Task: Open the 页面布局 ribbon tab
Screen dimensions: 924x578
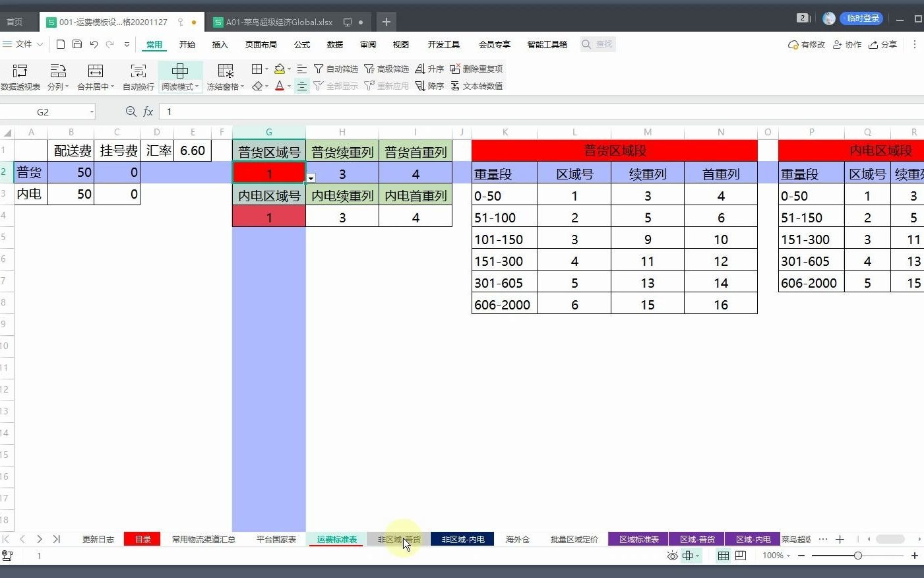Action: (x=261, y=44)
